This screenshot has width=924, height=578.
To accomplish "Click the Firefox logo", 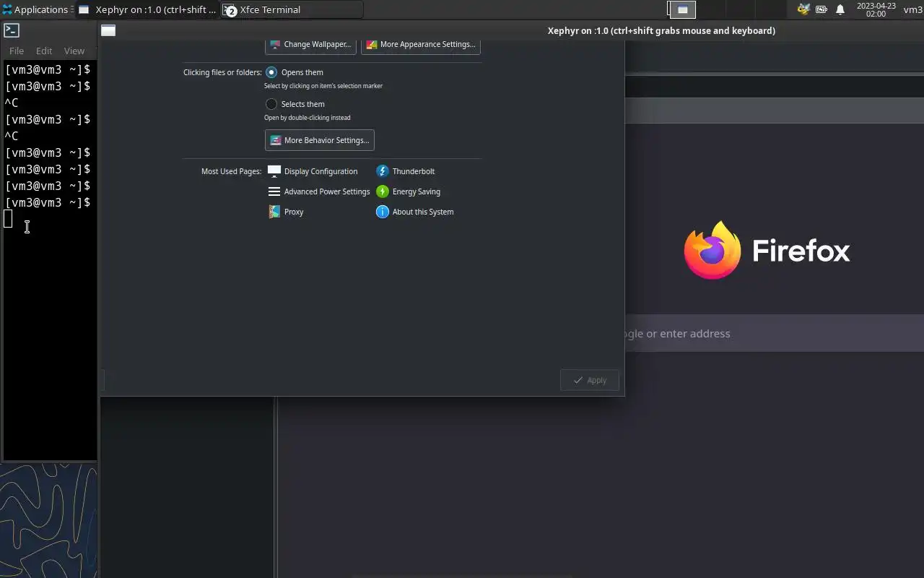I will (x=712, y=250).
